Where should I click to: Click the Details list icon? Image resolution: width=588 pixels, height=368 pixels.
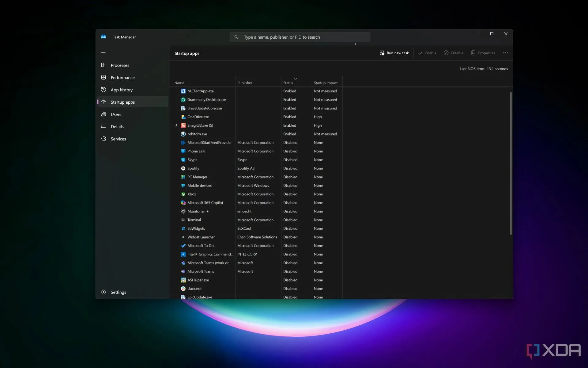(104, 126)
